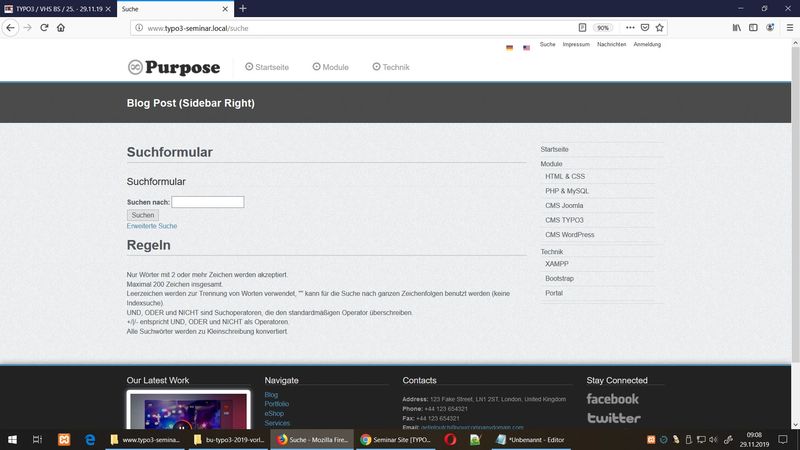Open CMS WordPress sidebar entry
The height and width of the screenshot is (450, 800).
pyautogui.click(x=570, y=235)
